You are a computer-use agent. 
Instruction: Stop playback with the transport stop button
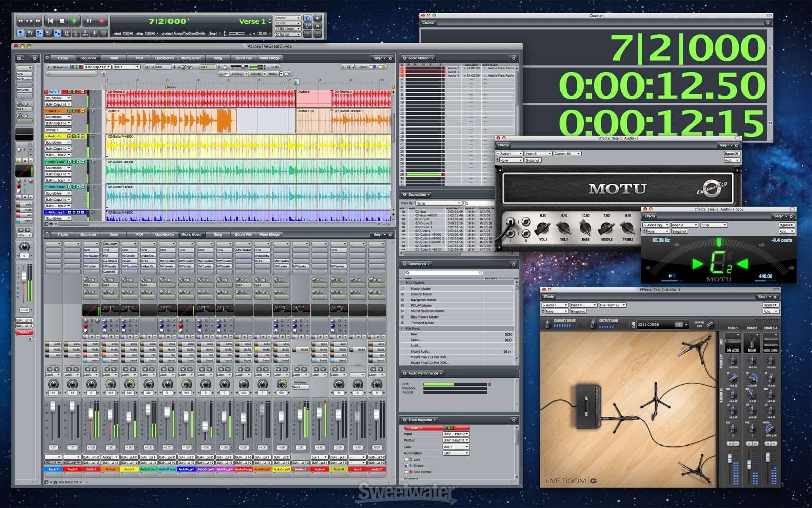(62, 21)
